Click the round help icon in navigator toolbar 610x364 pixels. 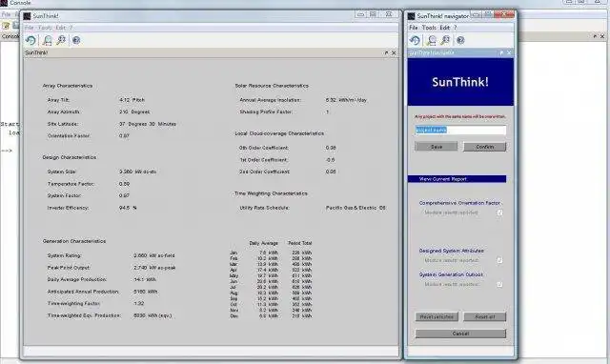point(460,40)
